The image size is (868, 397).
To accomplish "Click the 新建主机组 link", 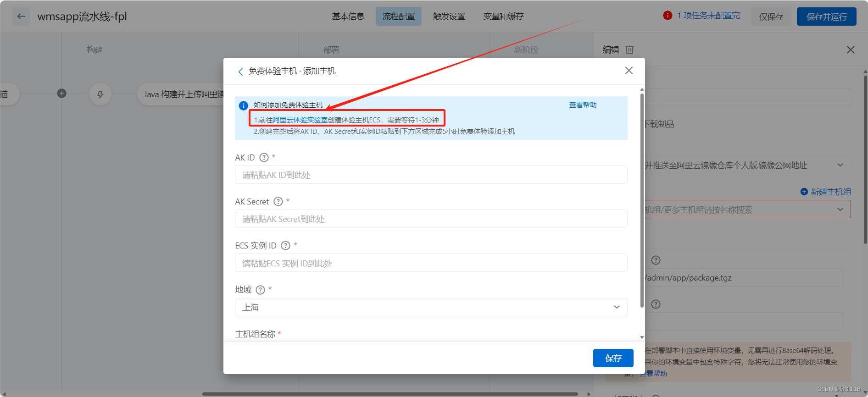I will pos(830,192).
